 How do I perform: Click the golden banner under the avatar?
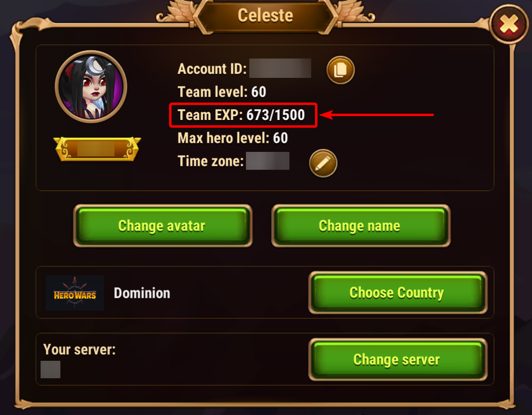(x=97, y=149)
